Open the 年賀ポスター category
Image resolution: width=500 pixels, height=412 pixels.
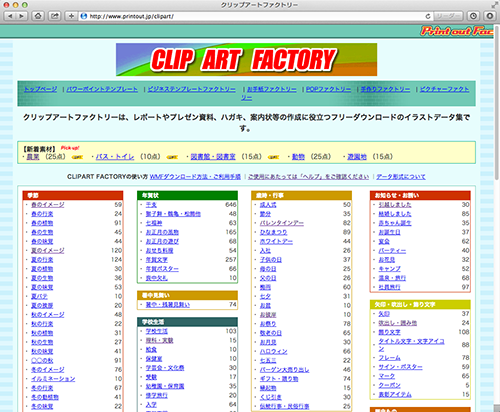click(162, 269)
